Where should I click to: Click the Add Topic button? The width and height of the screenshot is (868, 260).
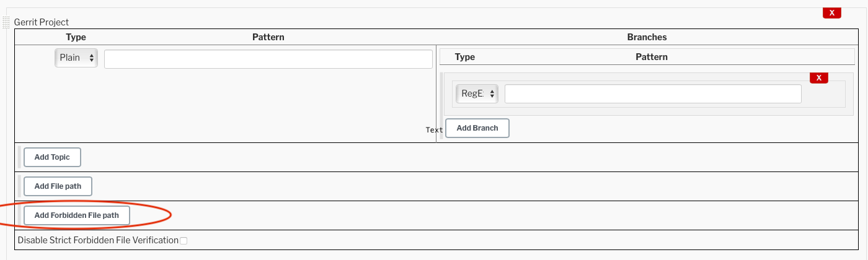(52, 157)
